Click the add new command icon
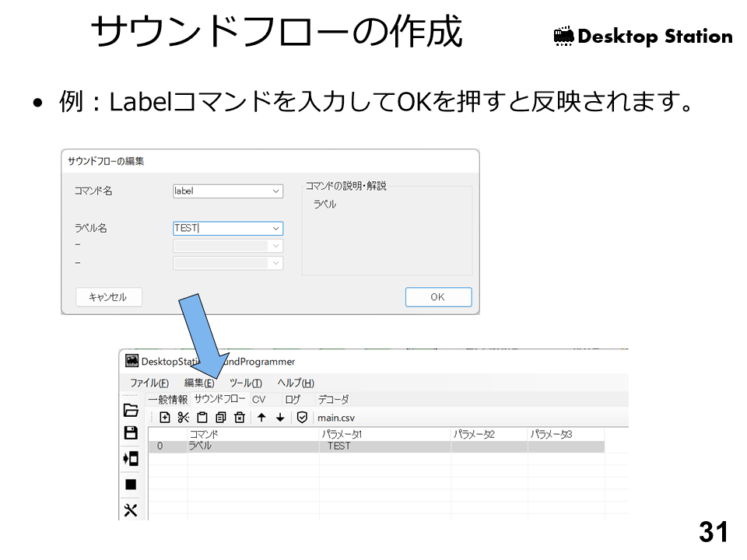 pos(165,418)
